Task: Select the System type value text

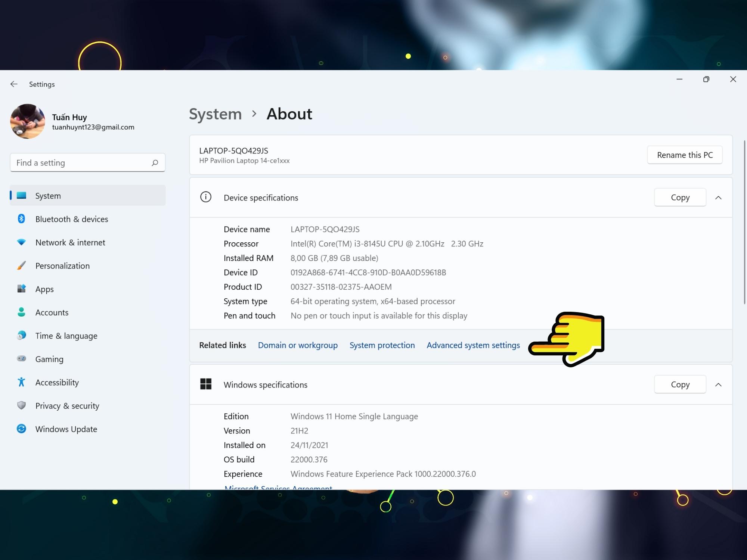Action: [373, 301]
